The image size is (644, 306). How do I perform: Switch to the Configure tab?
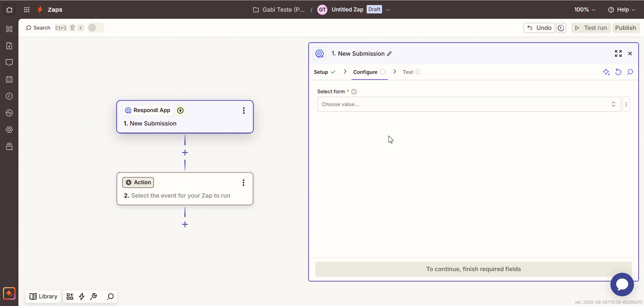[369, 72]
